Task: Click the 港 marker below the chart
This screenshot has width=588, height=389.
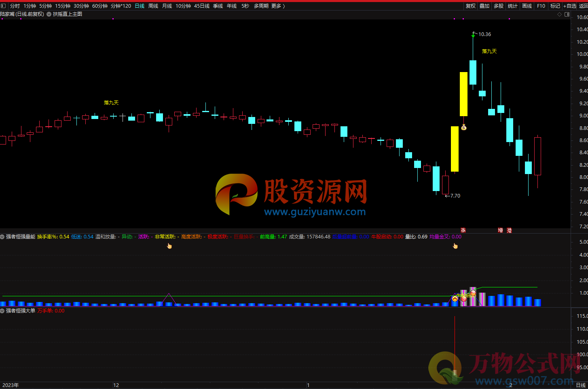Action: [x=509, y=230]
